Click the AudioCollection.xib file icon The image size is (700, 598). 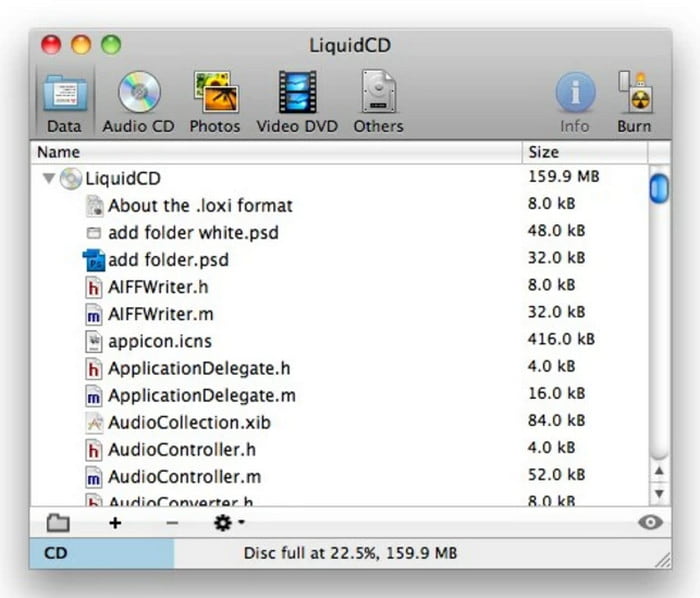click(x=94, y=423)
